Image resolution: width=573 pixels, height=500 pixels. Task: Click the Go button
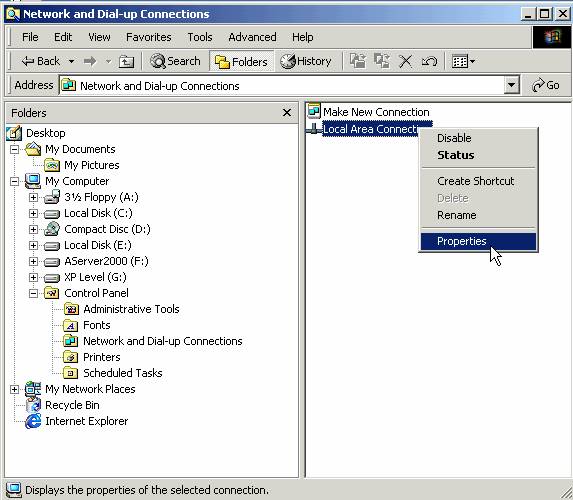pos(545,86)
